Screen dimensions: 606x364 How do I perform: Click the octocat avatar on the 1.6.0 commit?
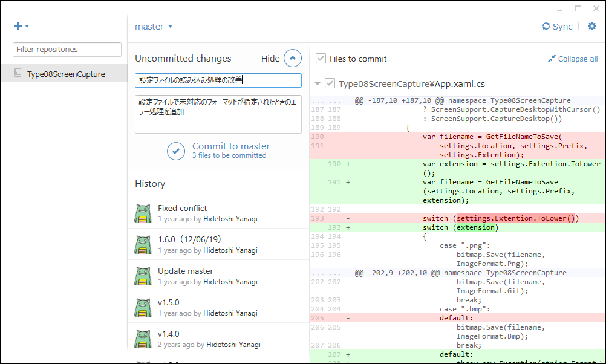click(143, 244)
